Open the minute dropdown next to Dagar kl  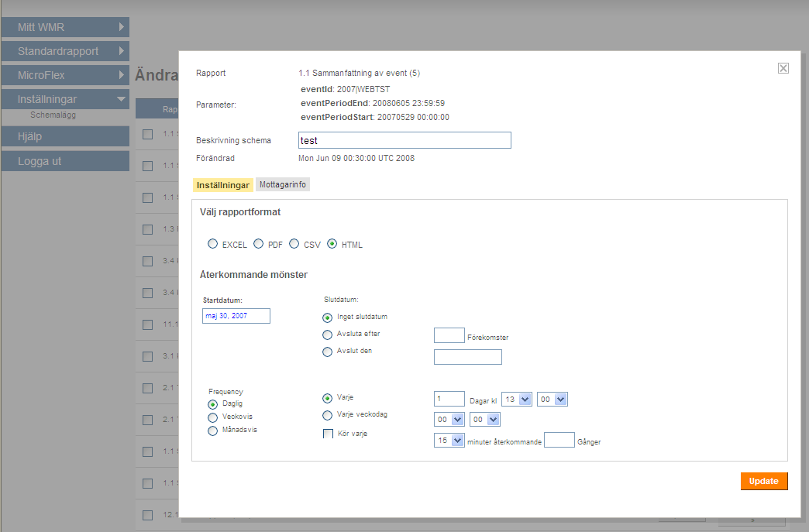coord(553,399)
